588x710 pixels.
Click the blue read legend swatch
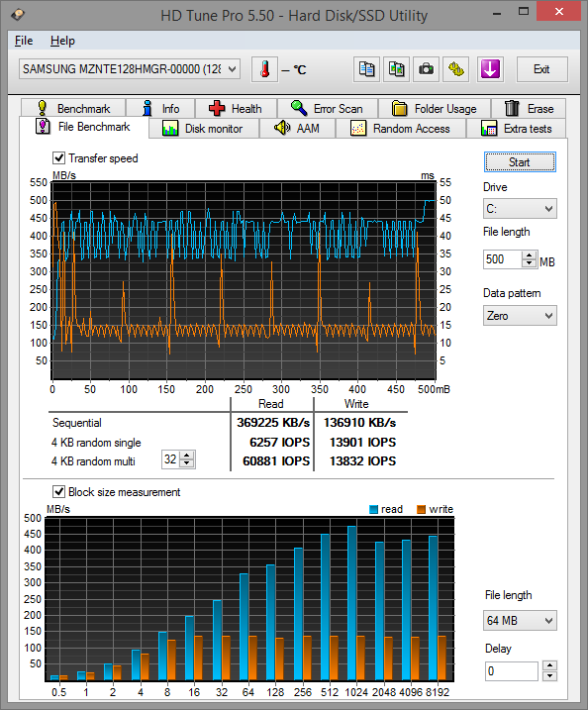[x=373, y=509]
